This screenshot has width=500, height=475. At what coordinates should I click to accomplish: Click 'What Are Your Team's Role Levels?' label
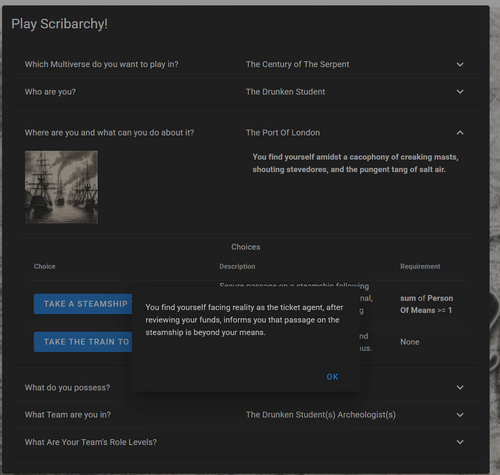pos(90,442)
